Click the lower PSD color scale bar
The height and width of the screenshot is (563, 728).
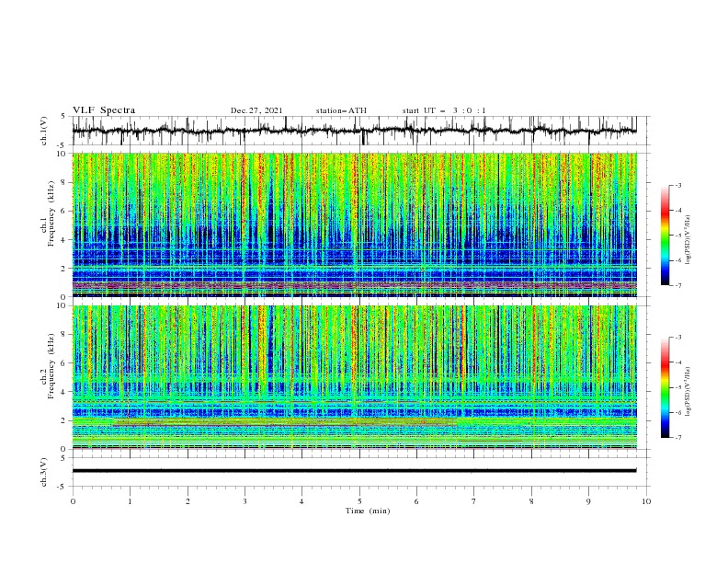pos(665,387)
